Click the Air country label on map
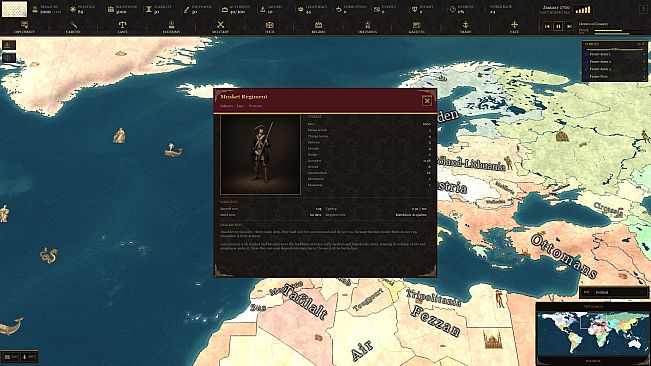The image size is (651, 366). 361,350
